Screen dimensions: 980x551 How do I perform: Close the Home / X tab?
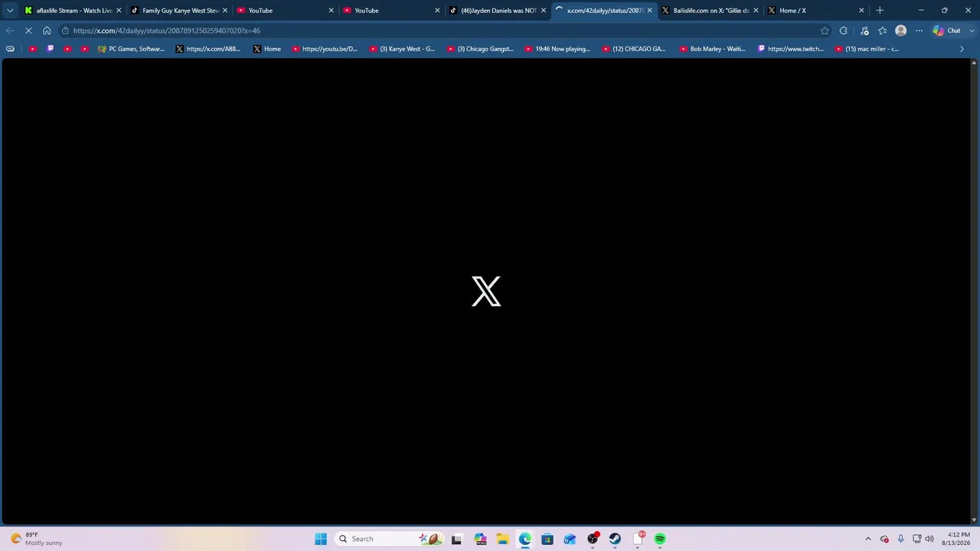point(861,11)
